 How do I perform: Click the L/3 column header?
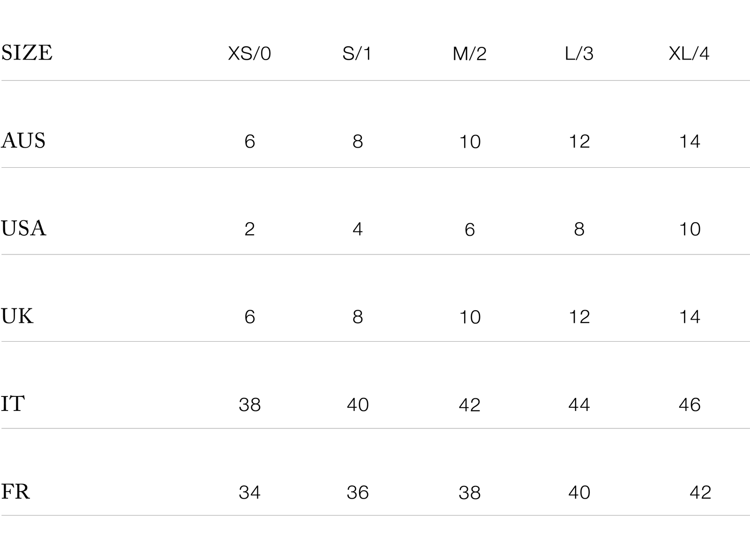click(579, 54)
